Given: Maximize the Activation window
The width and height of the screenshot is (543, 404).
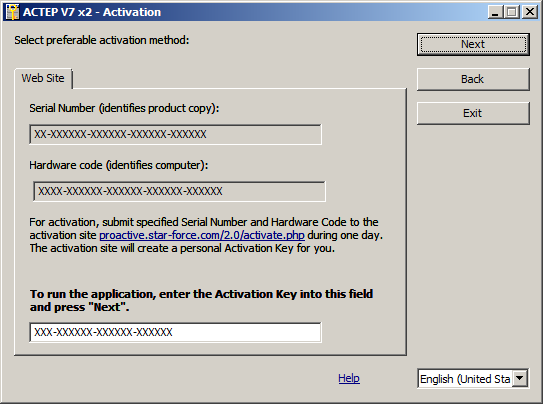Looking at the screenshot, I should (x=512, y=12).
